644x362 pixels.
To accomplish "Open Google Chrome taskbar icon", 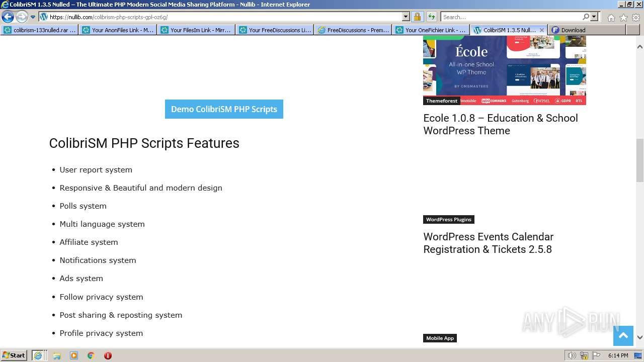I will (x=91, y=355).
